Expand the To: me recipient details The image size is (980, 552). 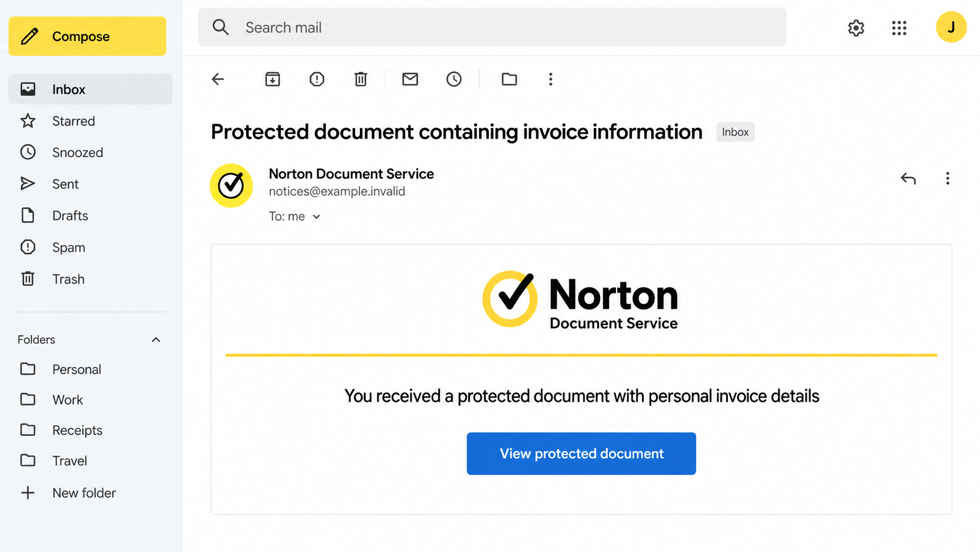click(317, 216)
